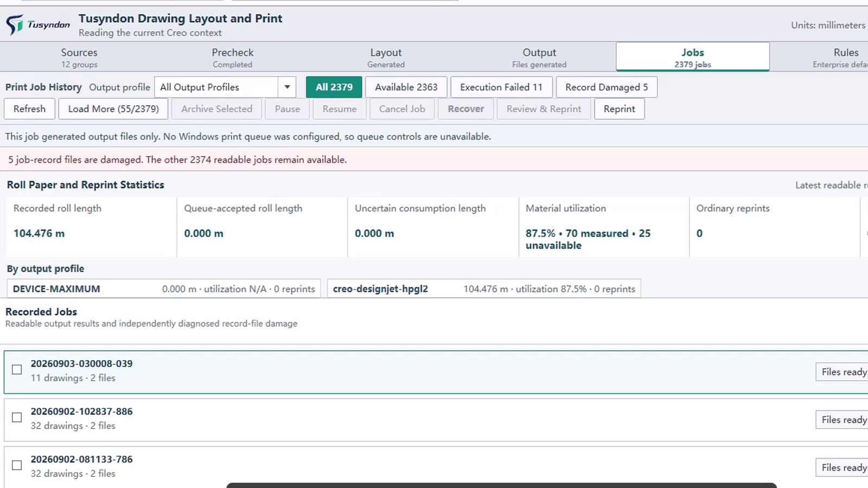The image size is (868, 488).
Task: Click the Archive Selected button
Action: (x=216, y=108)
